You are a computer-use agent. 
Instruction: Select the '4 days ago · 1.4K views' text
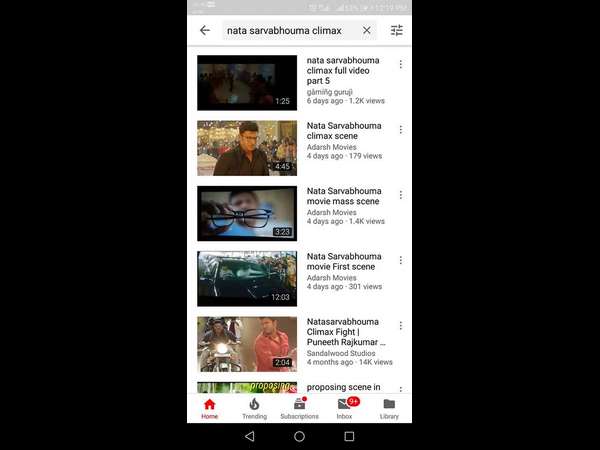[346, 221]
